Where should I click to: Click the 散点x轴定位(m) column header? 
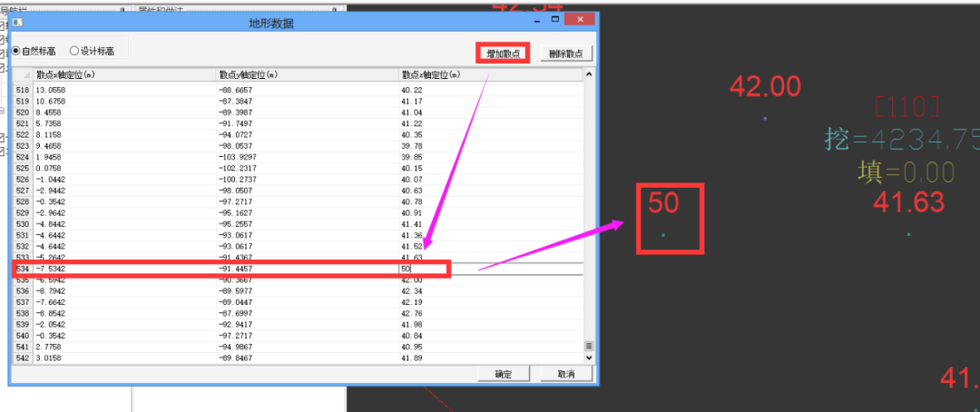(x=124, y=74)
